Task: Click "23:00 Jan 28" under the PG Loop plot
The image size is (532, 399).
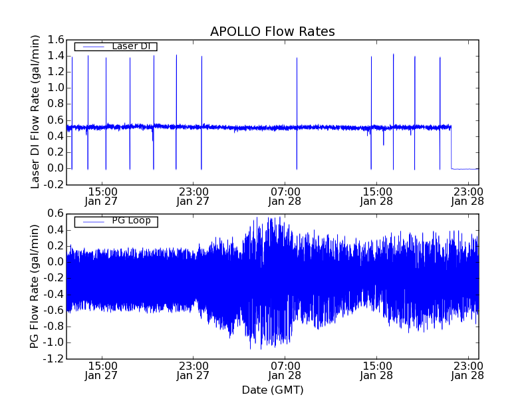Action: [468, 371]
